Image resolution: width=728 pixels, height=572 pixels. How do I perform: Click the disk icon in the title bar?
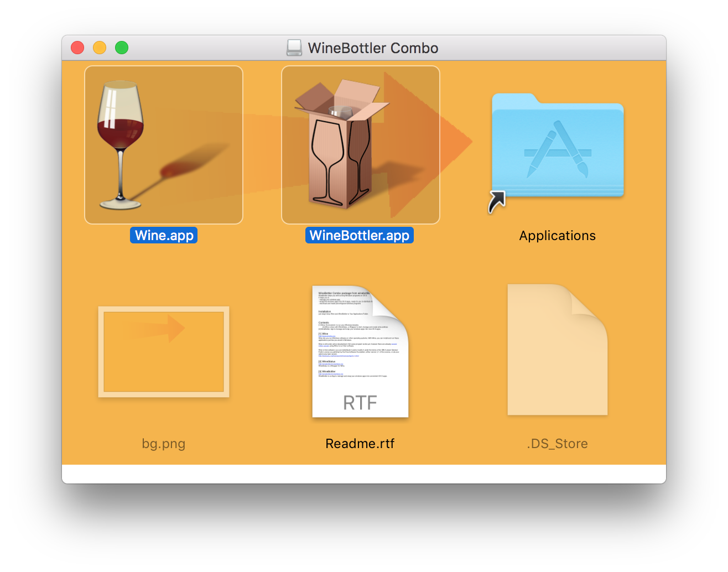point(294,48)
